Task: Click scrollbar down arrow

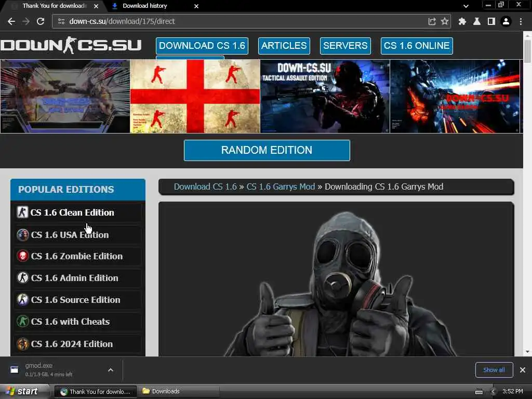Action: [x=527, y=352]
